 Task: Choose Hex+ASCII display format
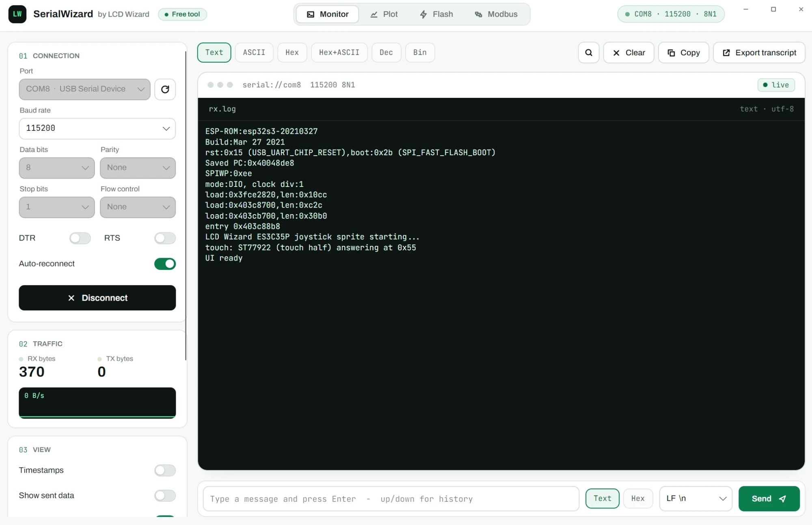[x=339, y=52]
